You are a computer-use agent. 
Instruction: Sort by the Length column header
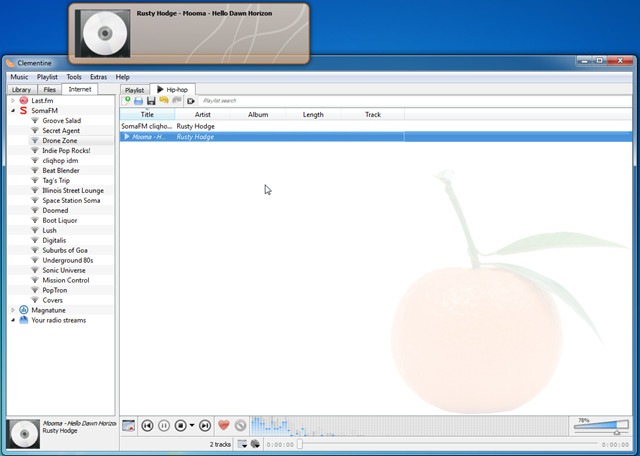pyautogui.click(x=313, y=115)
